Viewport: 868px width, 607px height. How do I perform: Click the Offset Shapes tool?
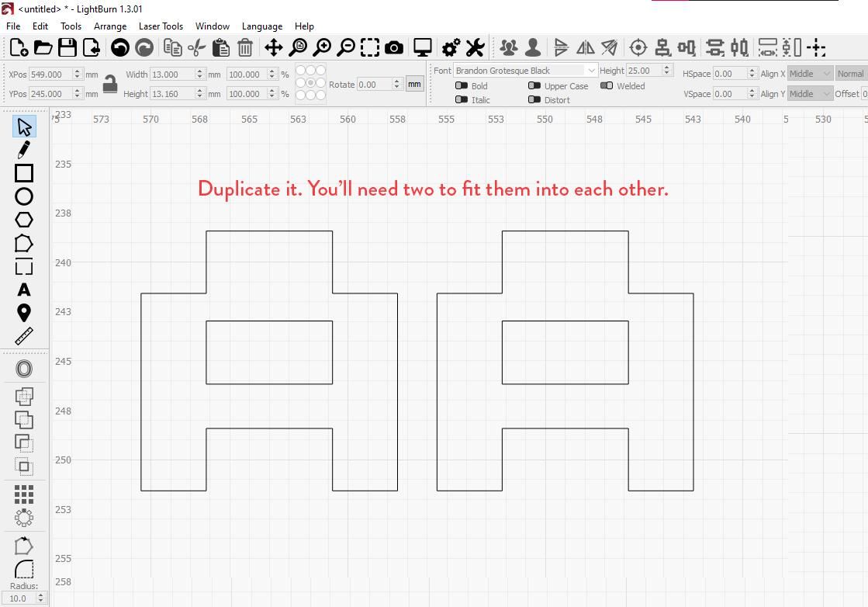[23, 369]
